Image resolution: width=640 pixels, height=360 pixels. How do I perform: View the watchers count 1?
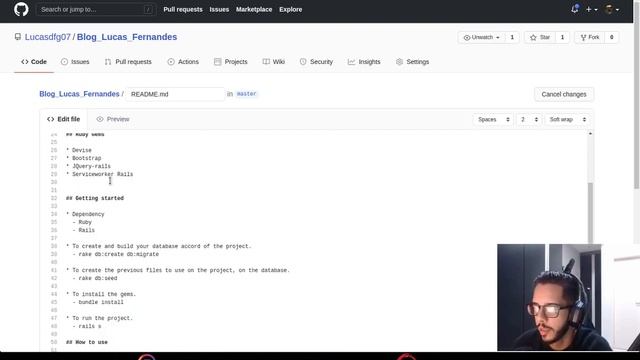pos(512,37)
